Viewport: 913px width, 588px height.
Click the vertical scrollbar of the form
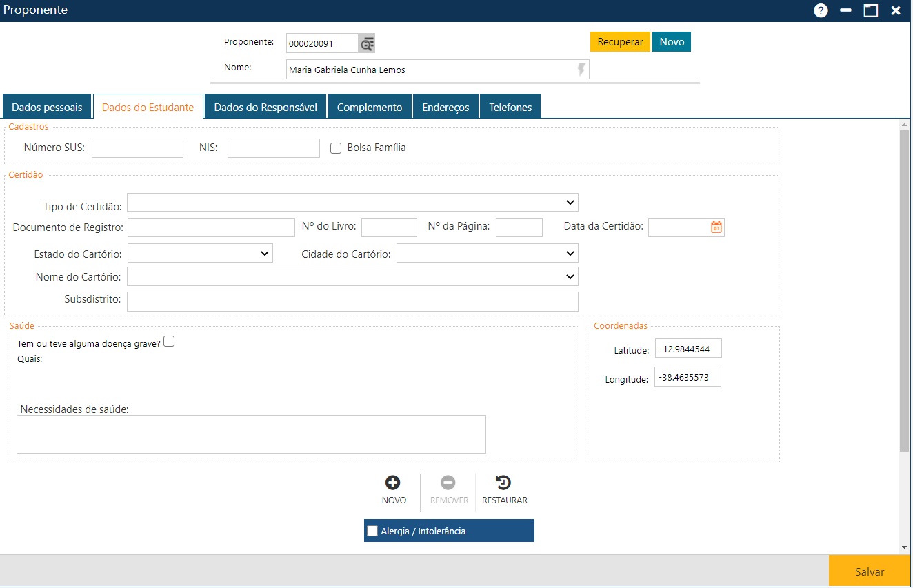[x=904, y=290]
